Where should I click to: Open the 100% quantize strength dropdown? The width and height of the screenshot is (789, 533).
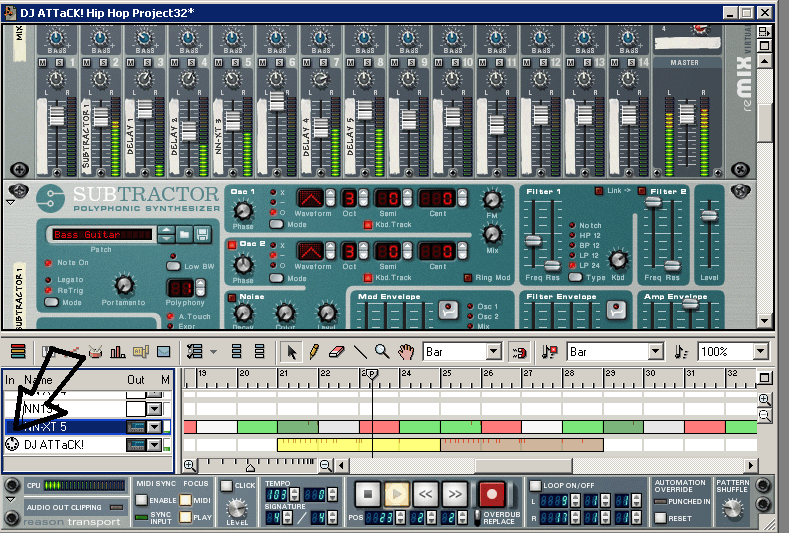(x=761, y=351)
